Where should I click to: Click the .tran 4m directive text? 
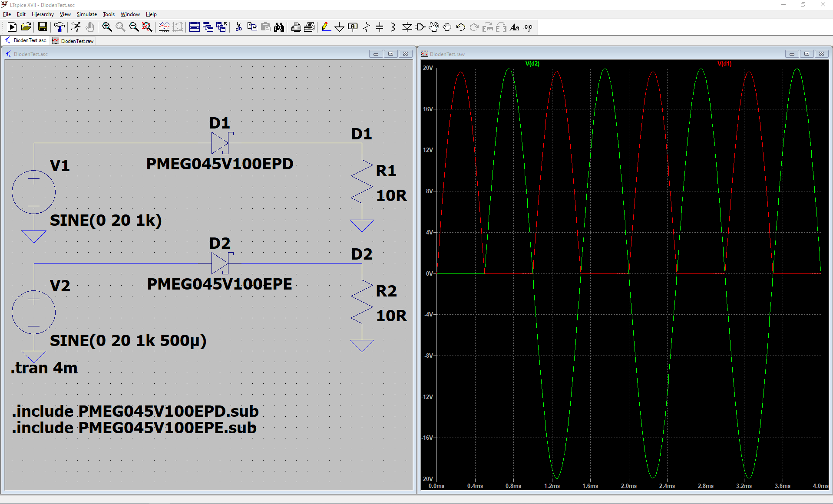click(x=44, y=368)
